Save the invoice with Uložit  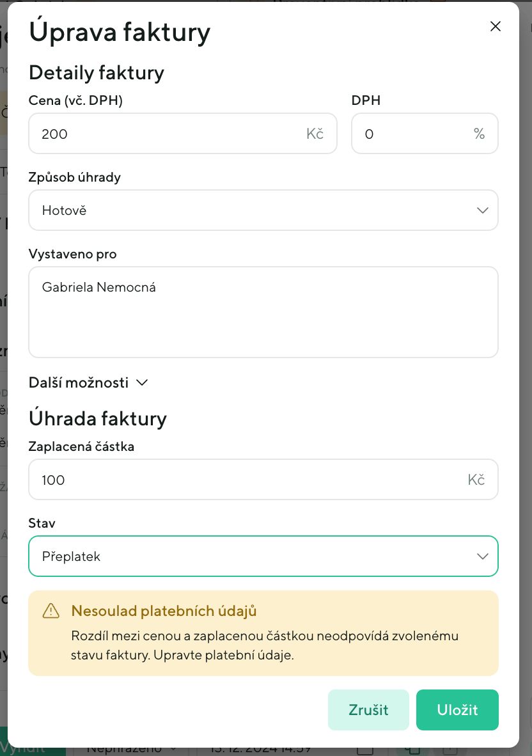[x=457, y=710]
